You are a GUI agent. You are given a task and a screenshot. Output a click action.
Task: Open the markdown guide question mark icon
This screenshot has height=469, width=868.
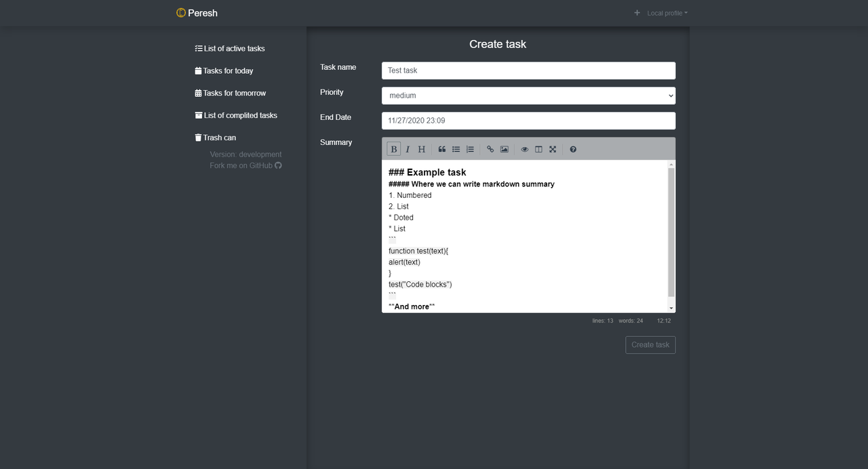tap(573, 149)
